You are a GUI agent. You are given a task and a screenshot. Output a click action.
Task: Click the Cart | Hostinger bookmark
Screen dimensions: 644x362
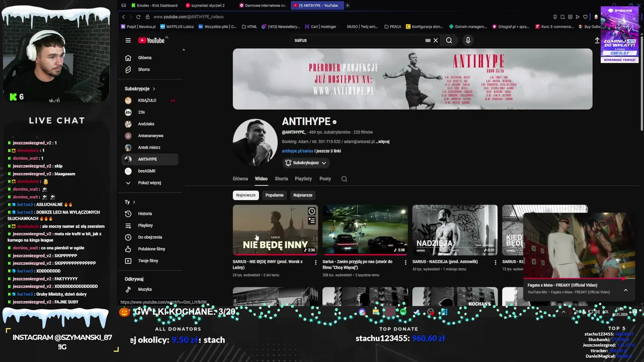tap(320, 27)
